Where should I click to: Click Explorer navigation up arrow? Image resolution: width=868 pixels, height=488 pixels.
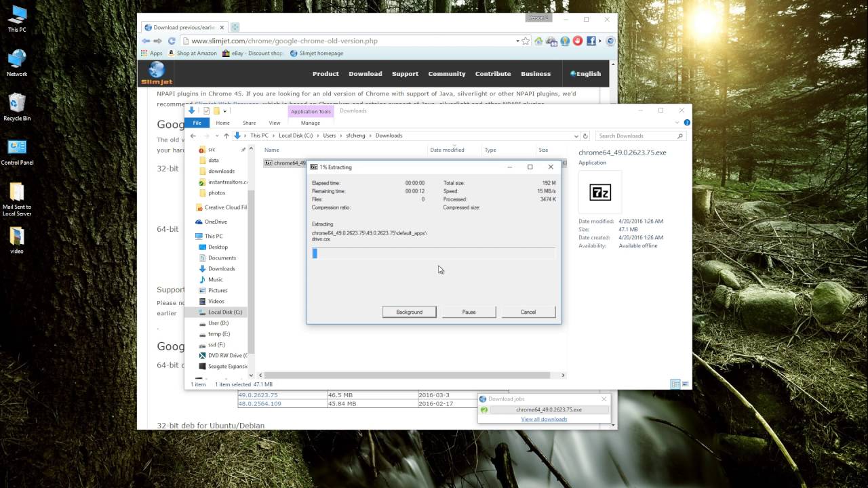click(226, 136)
